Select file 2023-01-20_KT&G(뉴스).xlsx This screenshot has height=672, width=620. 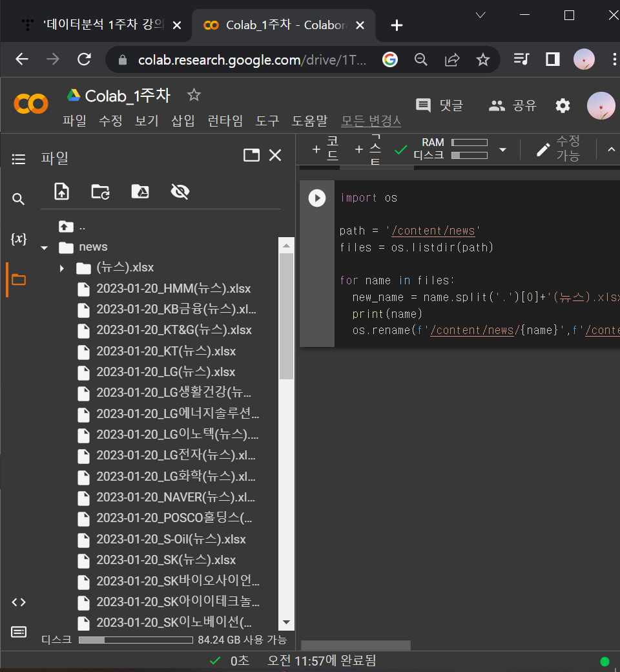tap(174, 330)
